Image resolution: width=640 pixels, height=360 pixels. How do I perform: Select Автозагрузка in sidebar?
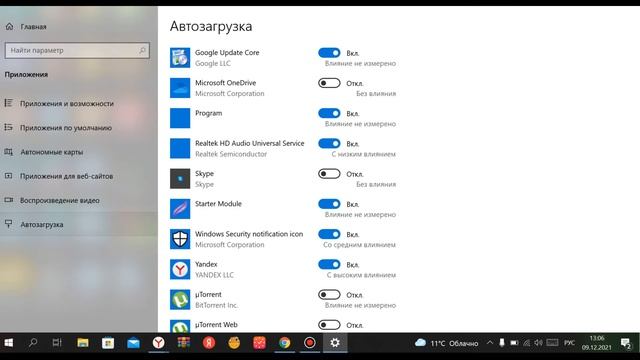[42, 224]
